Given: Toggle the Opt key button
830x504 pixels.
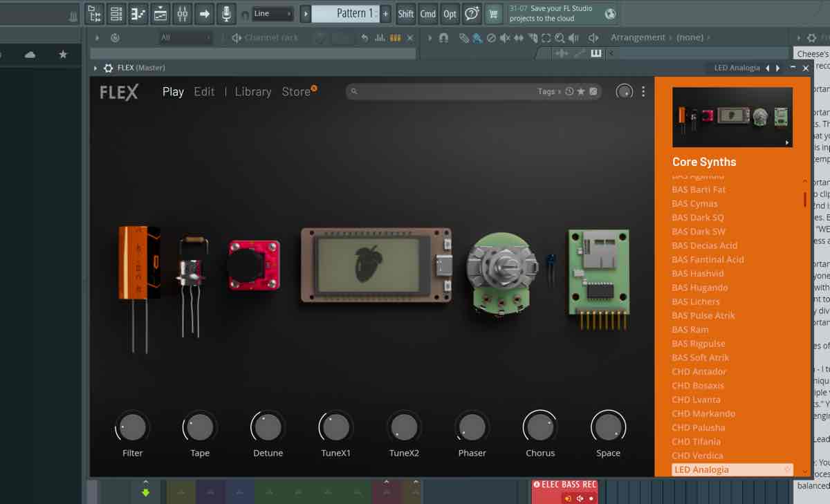Looking at the screenshot, I should (x=450, y=13).
